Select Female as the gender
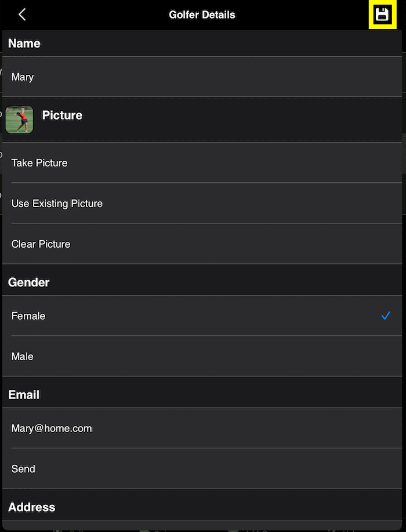 pyautogui.click(x=202, y=316)
